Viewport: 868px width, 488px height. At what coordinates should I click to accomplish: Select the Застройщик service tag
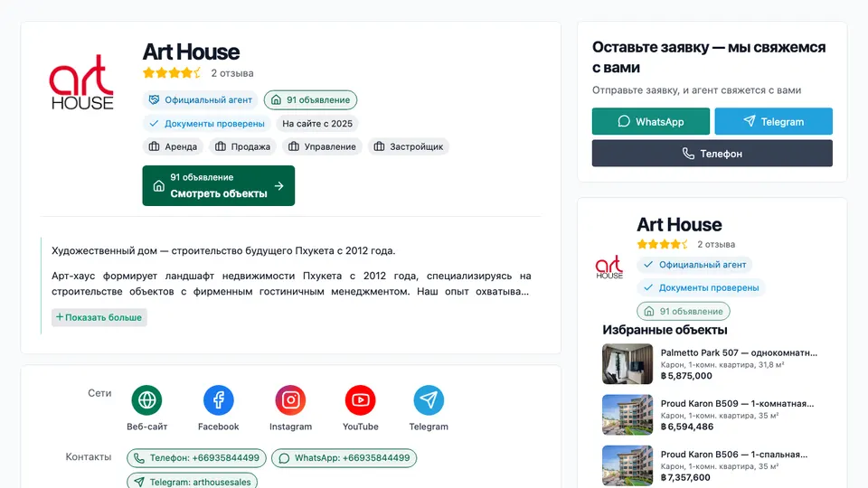[x=409, y=146]
